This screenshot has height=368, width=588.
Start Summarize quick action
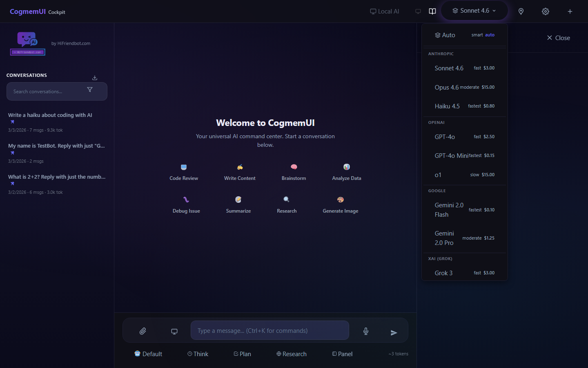click(238, 205)
